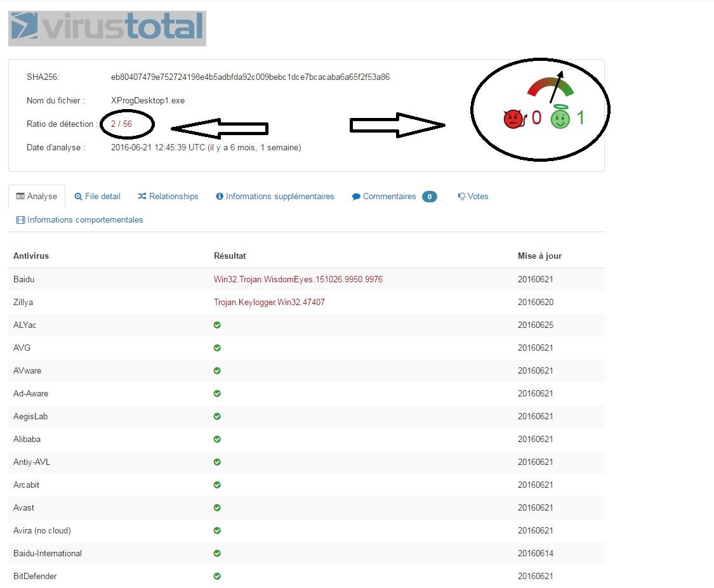Click the green check for Avira (no cloud)
Viewport: 714px width, 588px height.
click(217, 530)
